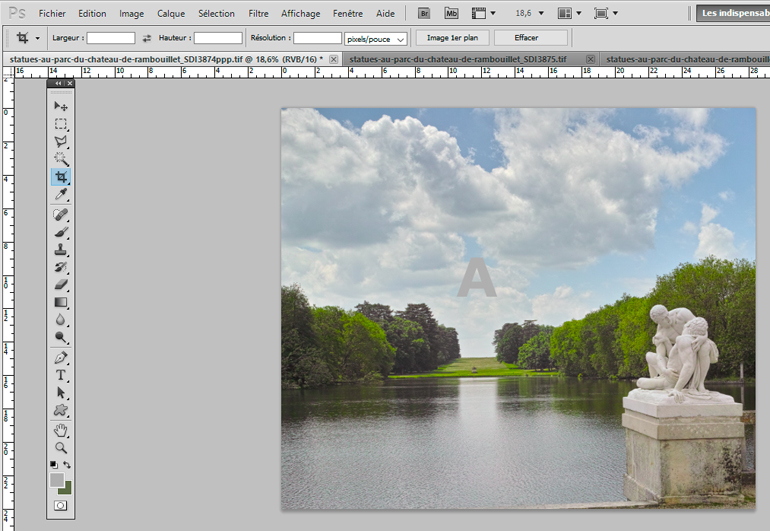
Task: Collapse the toolbox panel with double arrows
Action: coord(58,84)
